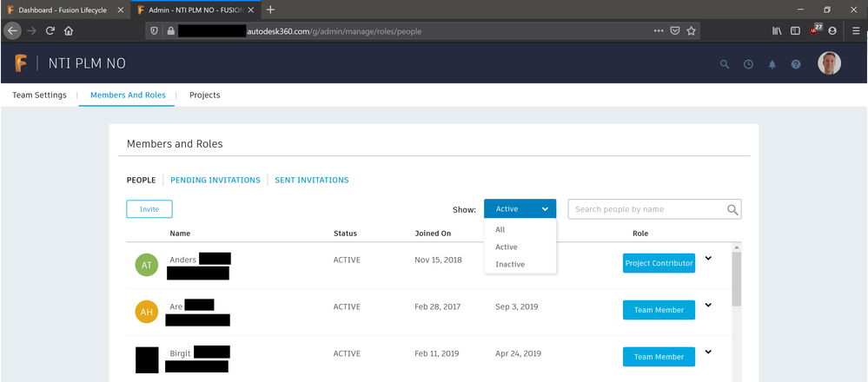Screen dimensions: 868x382
Task: Click the Pocket save icon
Action: coord(675,31)
